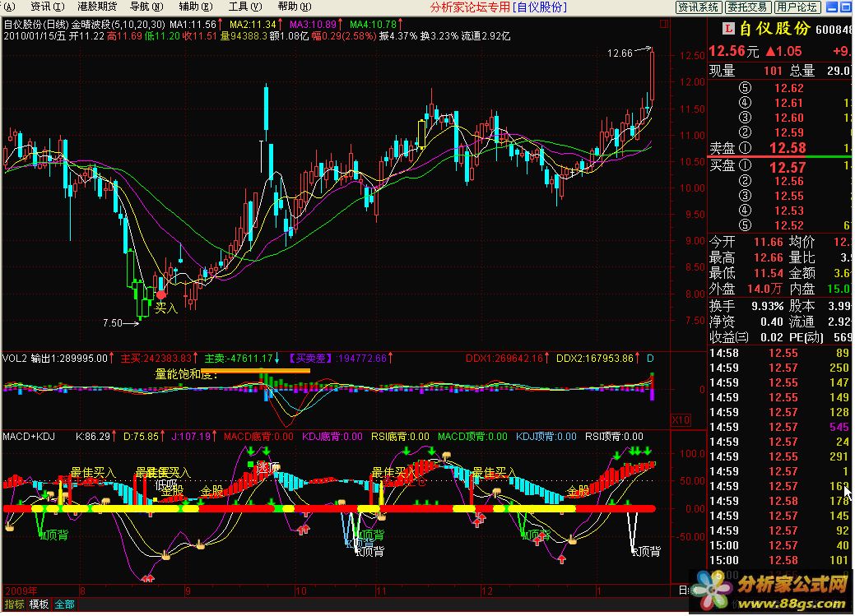855x616 pixels.
Task: Select the 14:58 tick row
Action: pyautogui.click(x=780, y=354)
